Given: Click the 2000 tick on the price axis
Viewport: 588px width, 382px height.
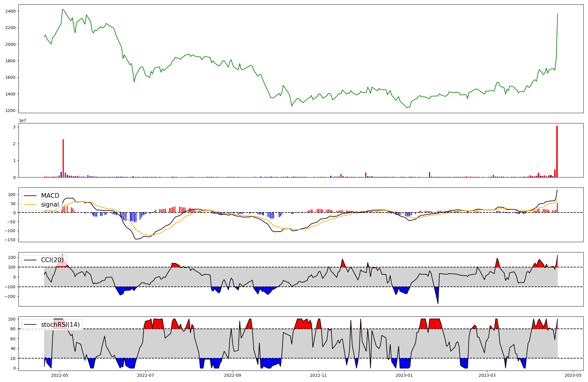Looking at the screenshot, I should (x=10, y=44).
